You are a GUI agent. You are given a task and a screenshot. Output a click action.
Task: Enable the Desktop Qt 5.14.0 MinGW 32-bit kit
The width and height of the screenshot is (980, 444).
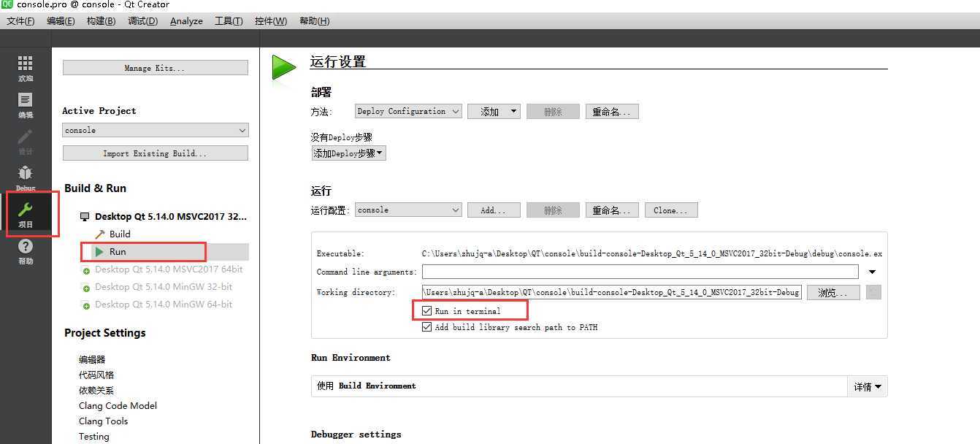tap(157, 287)
